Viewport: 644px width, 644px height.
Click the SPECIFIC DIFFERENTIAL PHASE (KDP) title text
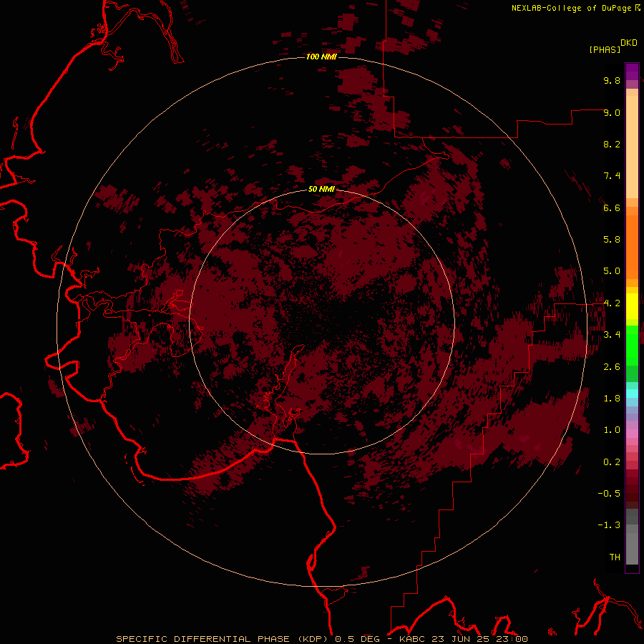[223, 639]
